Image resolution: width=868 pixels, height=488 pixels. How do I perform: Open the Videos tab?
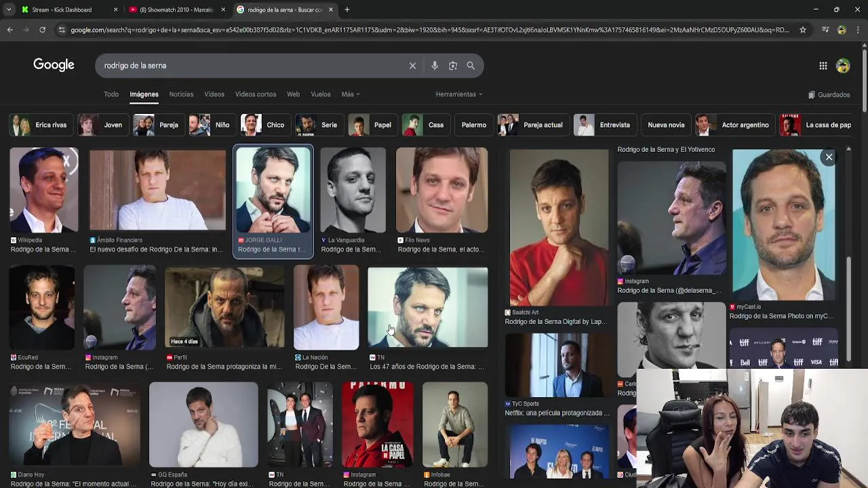click(x=214, y=94)
